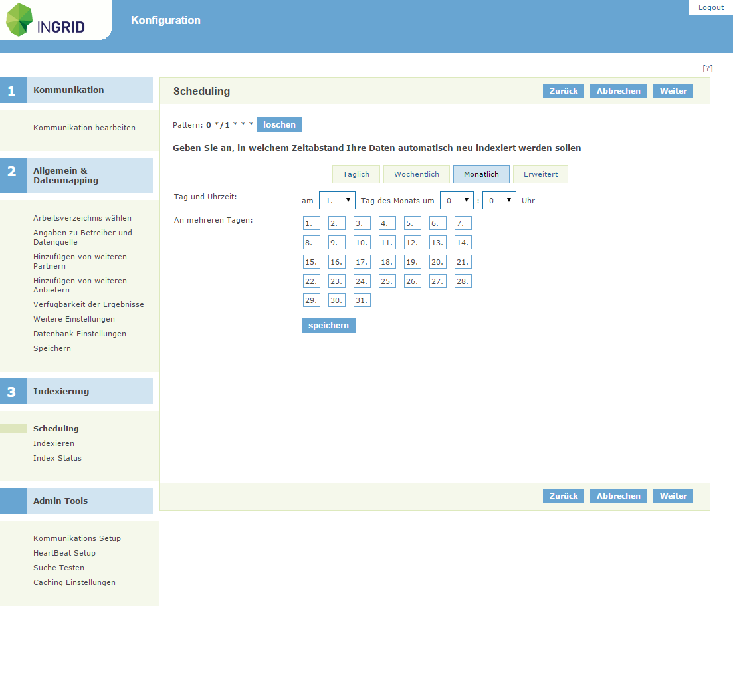
Task: Click the top Weiter button
Action: (673, 90)
